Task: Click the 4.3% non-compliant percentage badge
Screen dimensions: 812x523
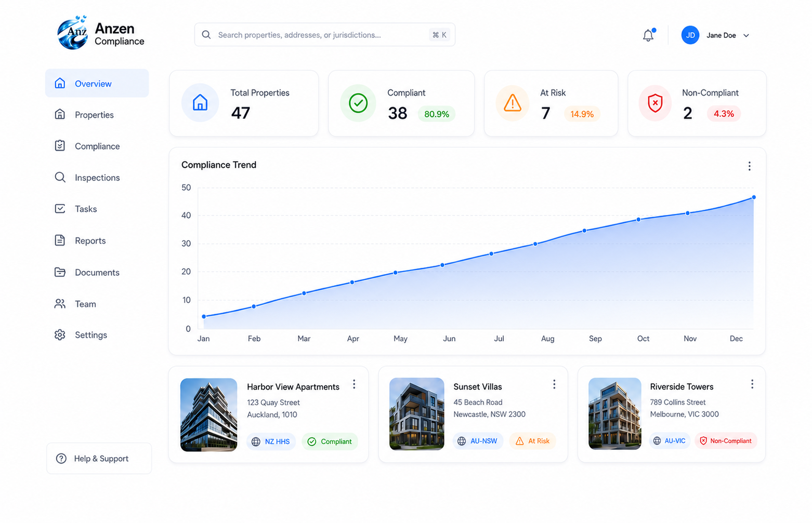Action: (x=724, y=114)
